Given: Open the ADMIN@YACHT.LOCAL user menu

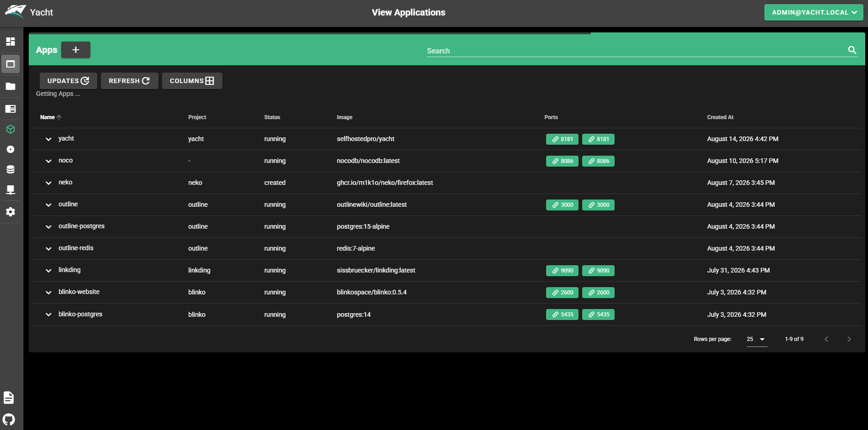Looking at the screenshot, I should [814, 12].
